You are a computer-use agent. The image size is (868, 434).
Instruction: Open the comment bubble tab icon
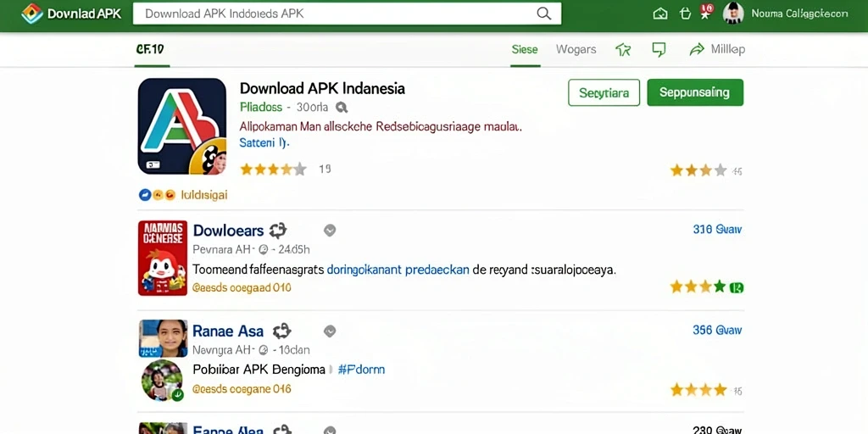(659, 50)
